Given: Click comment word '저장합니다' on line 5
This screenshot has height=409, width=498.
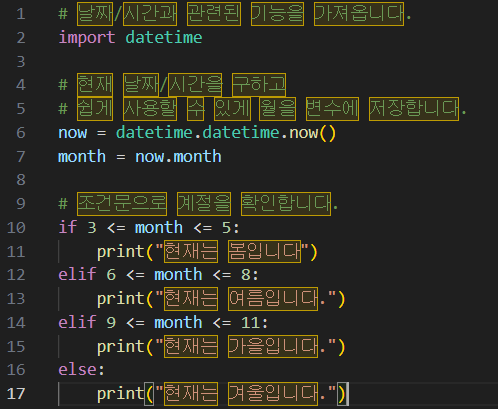Looking at the screenshot, I should [414, 109].
